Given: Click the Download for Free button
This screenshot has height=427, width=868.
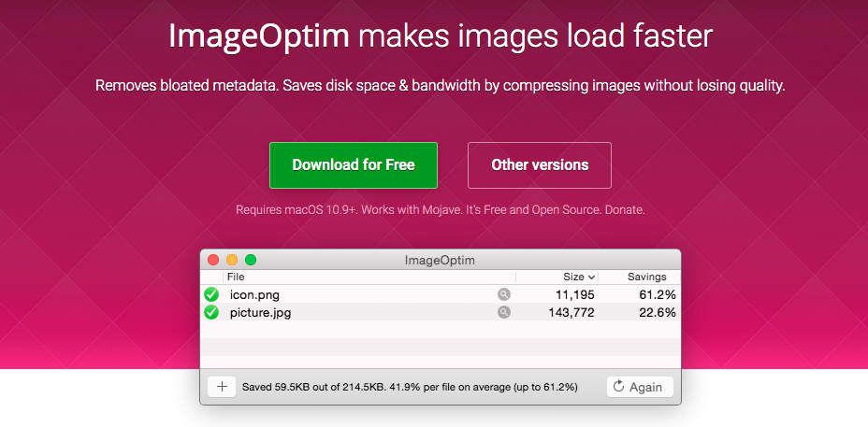Looking at the screenshot, I should pos(354,165).
